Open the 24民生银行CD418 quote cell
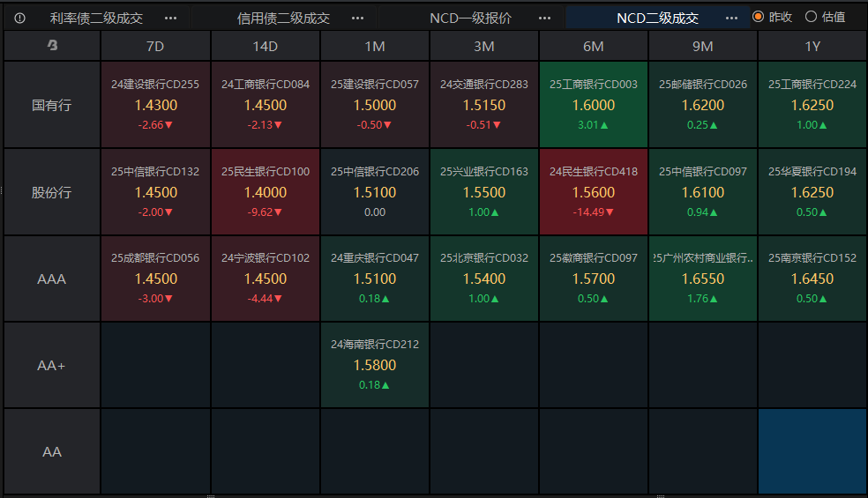The width and height of the screenshot is (868, 498). click(x=594, y=191)
